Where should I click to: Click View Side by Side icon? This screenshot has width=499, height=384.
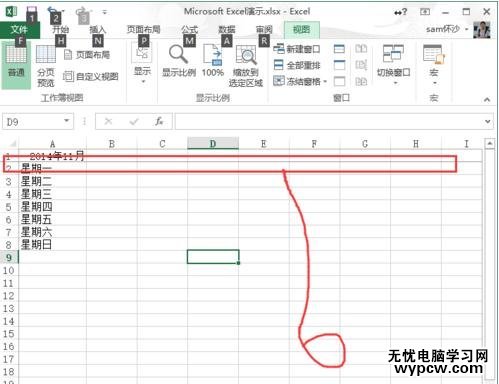coord(361,49)
